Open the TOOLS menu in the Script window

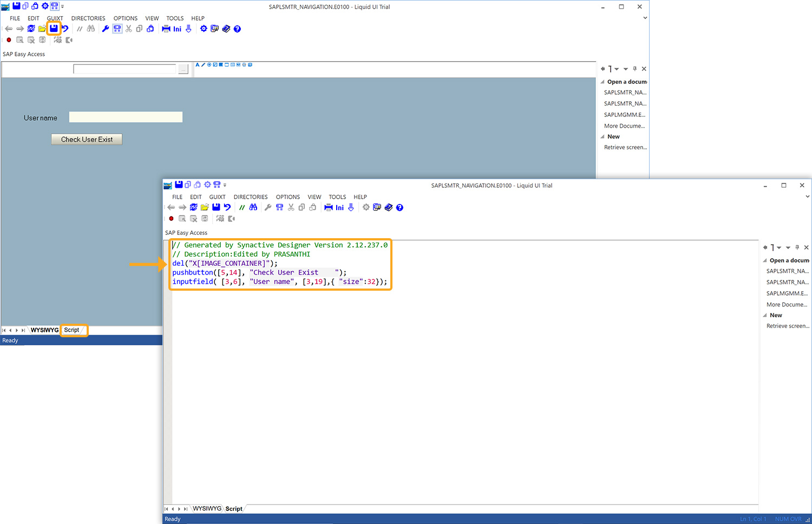[x=337, y=197]
